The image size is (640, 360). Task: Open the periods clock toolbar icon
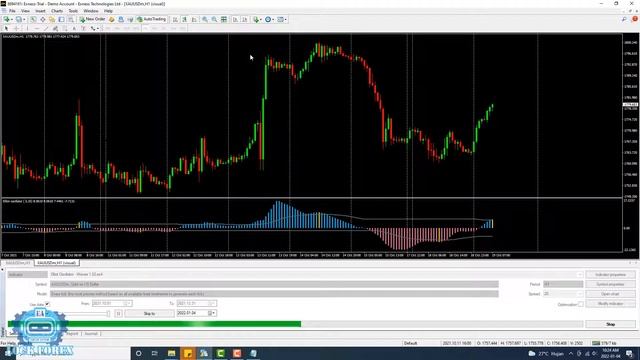pyautogui.click(x=268, y=19)
